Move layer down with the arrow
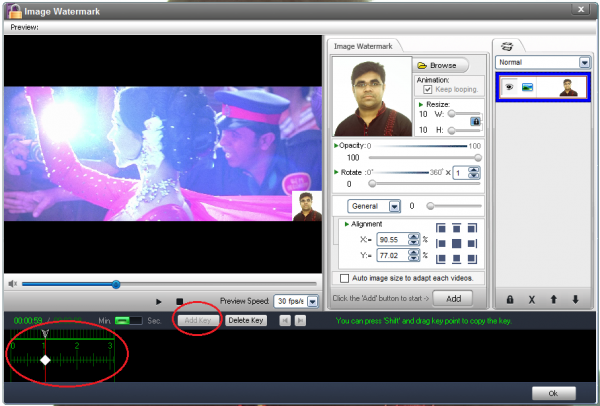Image resolution: width=600 pixels, height=406 pixels. click(576, 300)
